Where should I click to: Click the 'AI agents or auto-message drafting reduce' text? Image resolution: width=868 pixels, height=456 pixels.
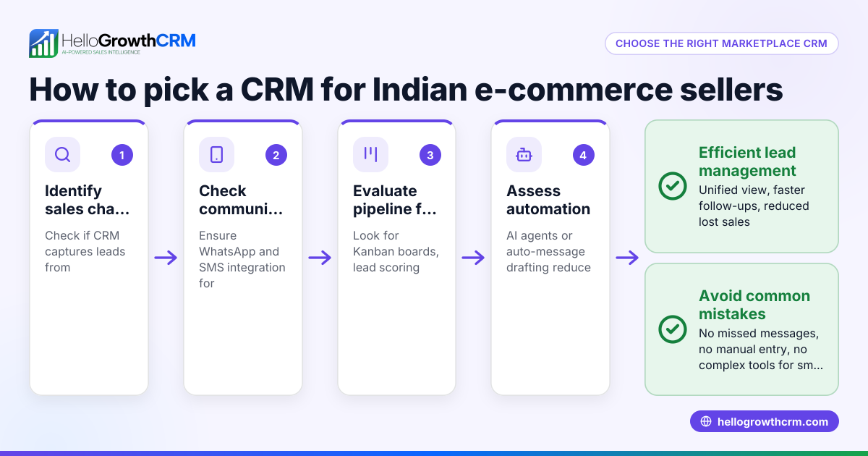point(549,251)
